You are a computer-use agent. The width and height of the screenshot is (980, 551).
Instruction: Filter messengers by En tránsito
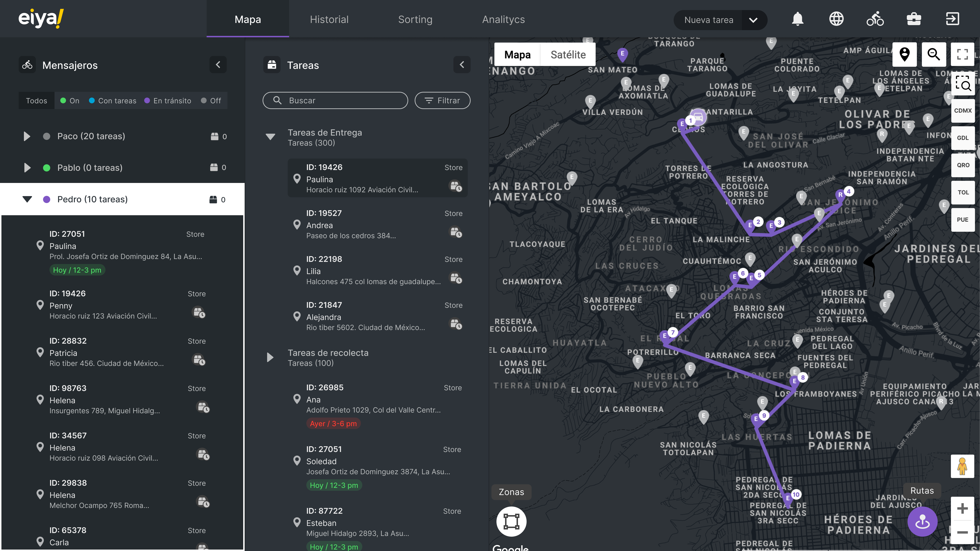point(168,100)
